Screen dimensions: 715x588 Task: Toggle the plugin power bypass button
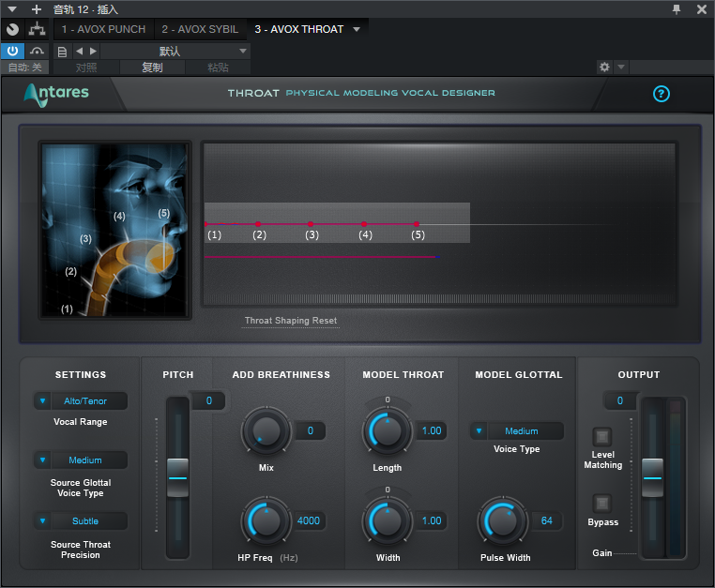click(12, 51)
